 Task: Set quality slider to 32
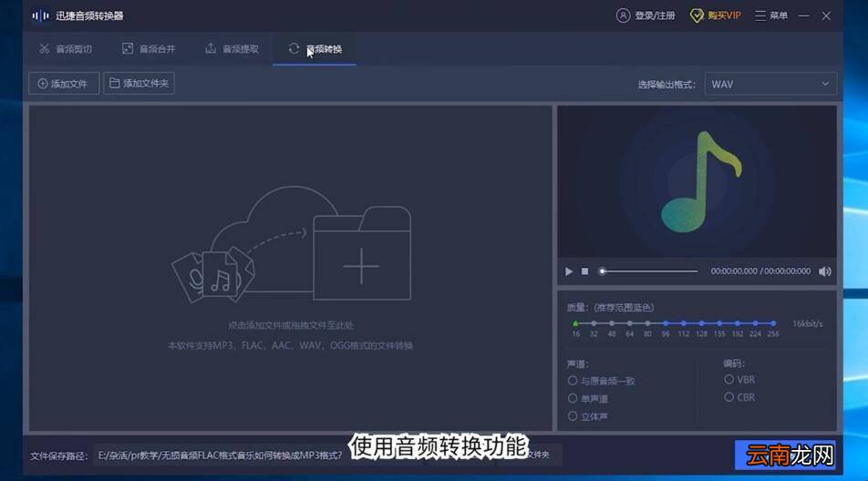coord(594,323)
